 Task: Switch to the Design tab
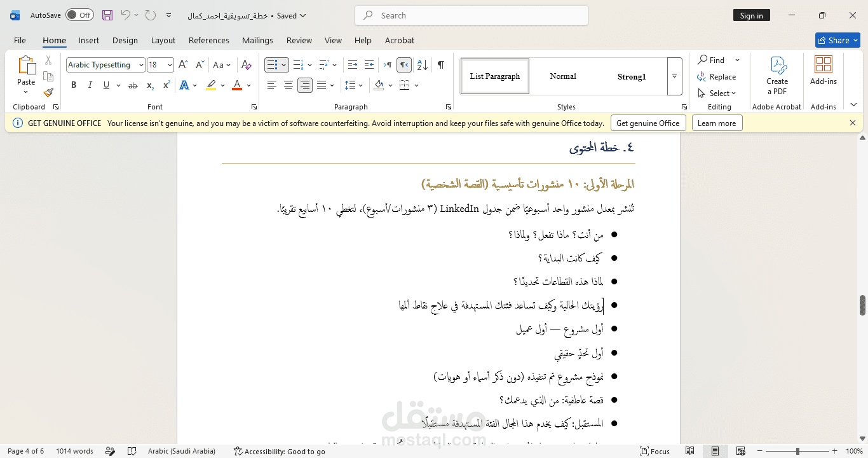coord(125,40)
